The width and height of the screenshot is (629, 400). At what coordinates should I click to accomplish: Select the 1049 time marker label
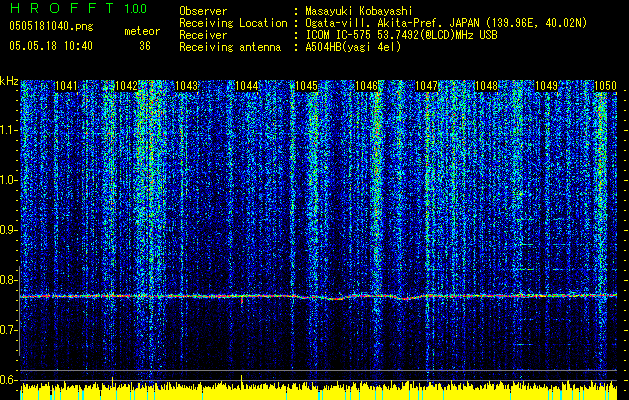[546, 86]
